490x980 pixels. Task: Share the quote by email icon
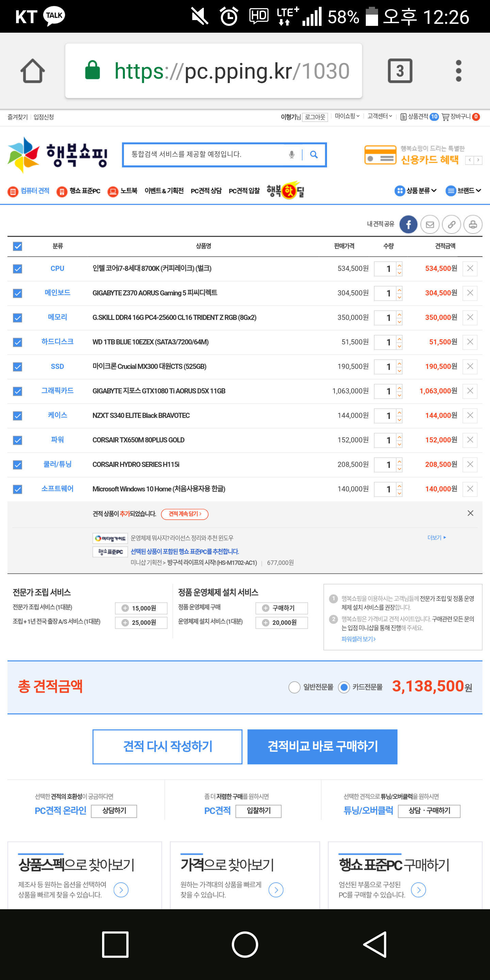[x=430, y=225]
